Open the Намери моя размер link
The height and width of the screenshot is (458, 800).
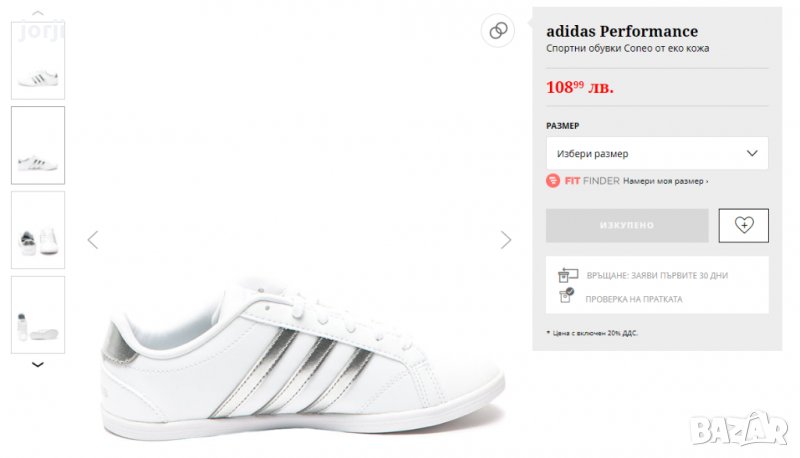[665, 181]
